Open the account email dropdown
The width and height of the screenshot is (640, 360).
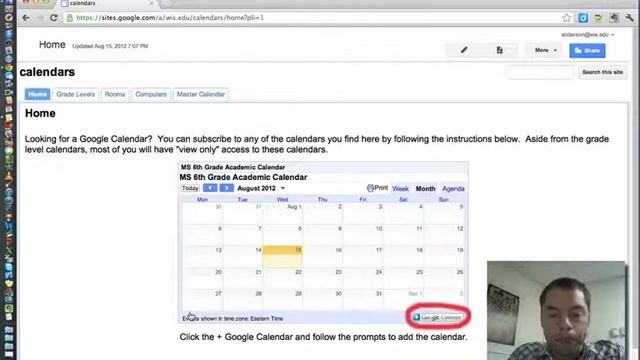[587, 35]
